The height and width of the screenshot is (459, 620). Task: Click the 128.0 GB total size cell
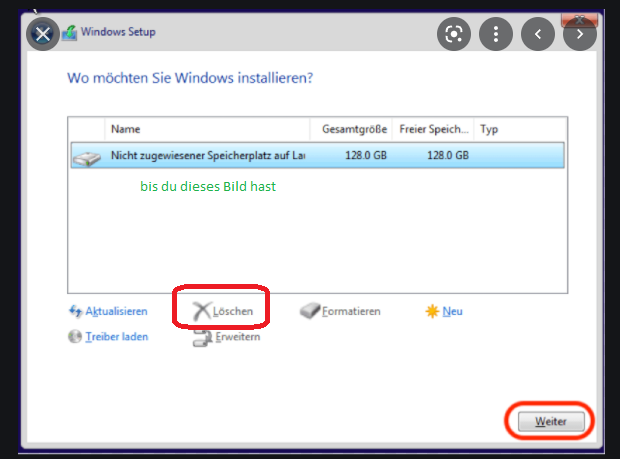tap(366, 155)
